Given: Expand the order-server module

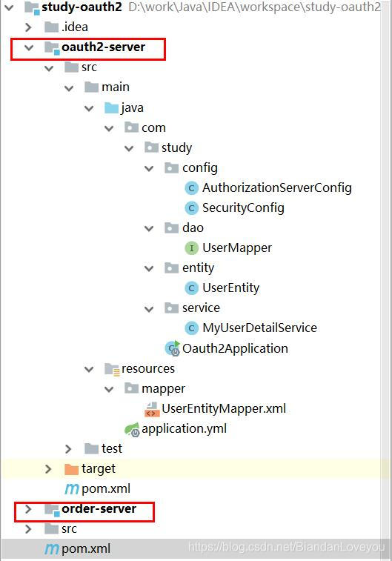Looking at the screenshot, I should coord(28,509).
